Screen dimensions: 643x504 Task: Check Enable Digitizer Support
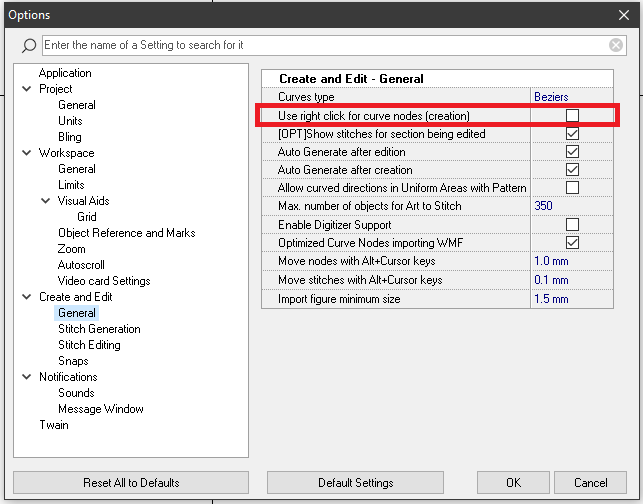pyautogui.click(x=572, y=224)
